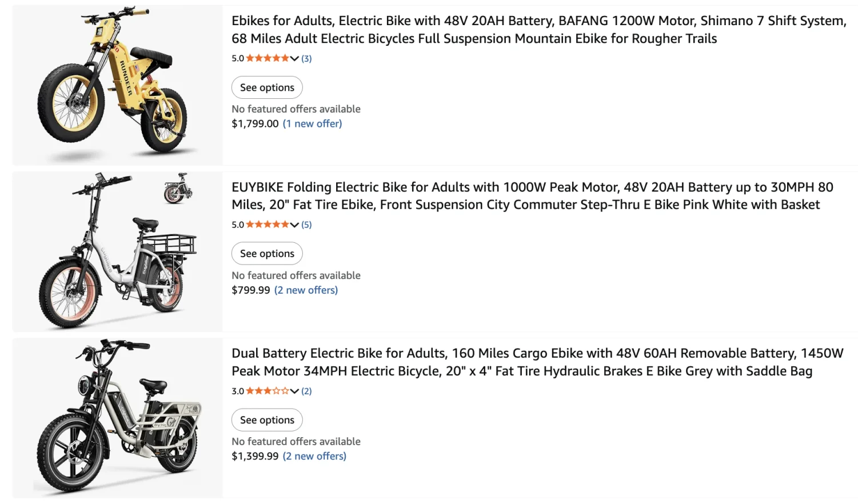Open the grey dual battery cargo ebike image

pyautogui.click(x=117, y=418)
